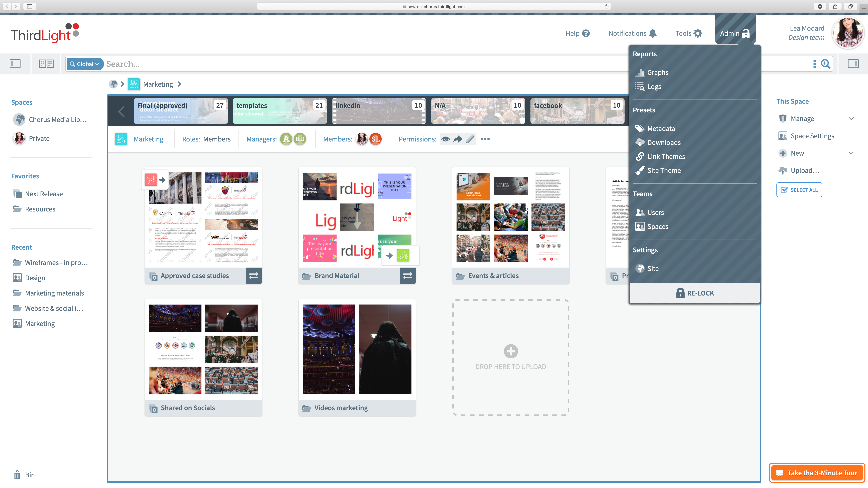Open Graphs under Reports

coord(657,72)
